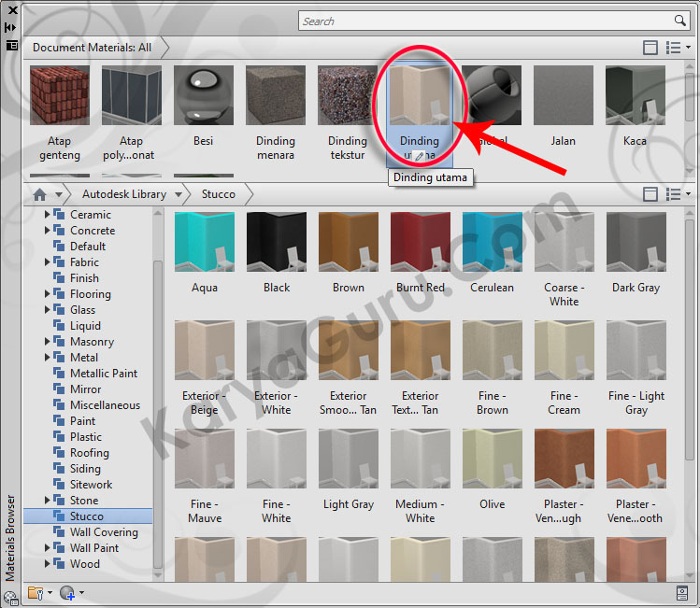Click the edit pencil on Dinding utama
700x608 pixels.
(420, 156)
